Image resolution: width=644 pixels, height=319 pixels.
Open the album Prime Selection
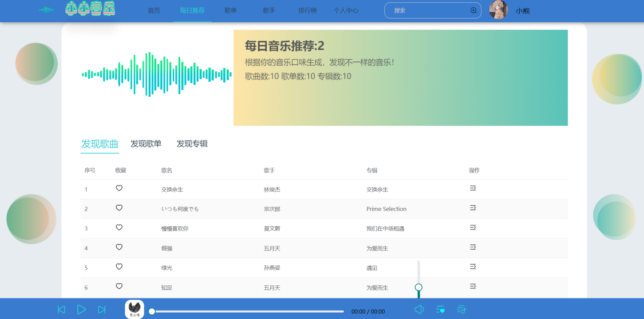pos(386,209)
